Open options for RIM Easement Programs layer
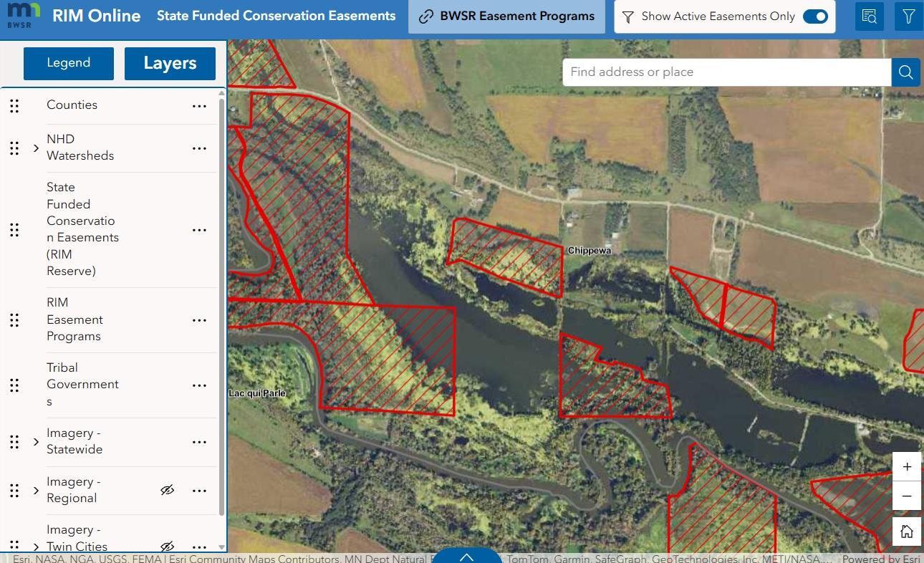The image size is (924, 563). (x=199, y=320)
